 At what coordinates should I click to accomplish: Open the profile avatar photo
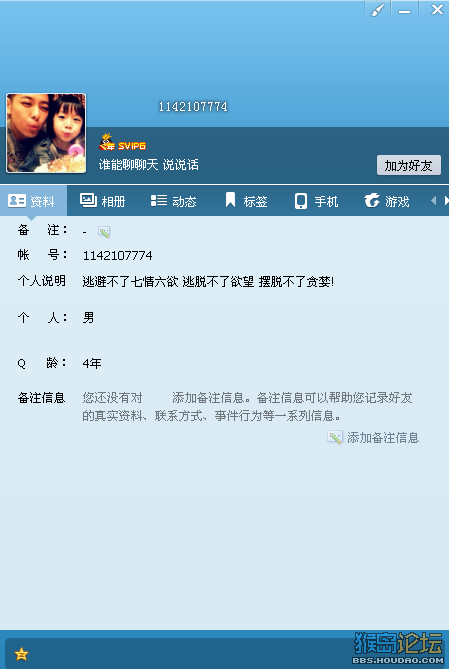[46, 133]
